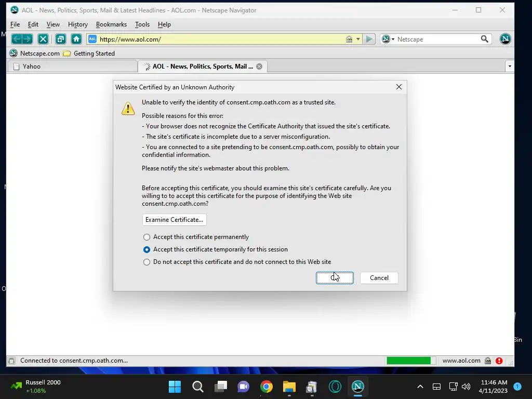Select Accept certificate temporarily for this session

(x=215, y=249)
